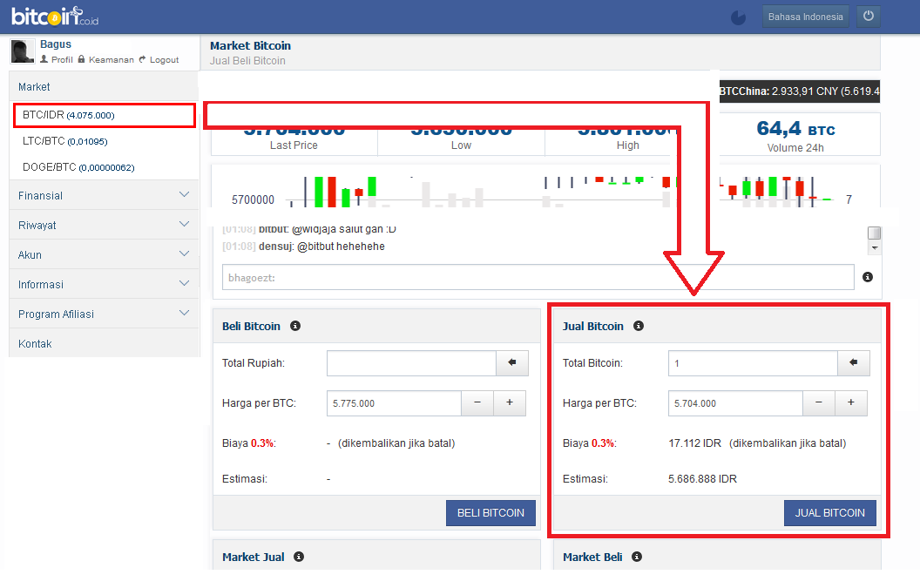Click the info icon next to Market Jual
The width and height of the screenshot is (920, 588).
point(299,557)
